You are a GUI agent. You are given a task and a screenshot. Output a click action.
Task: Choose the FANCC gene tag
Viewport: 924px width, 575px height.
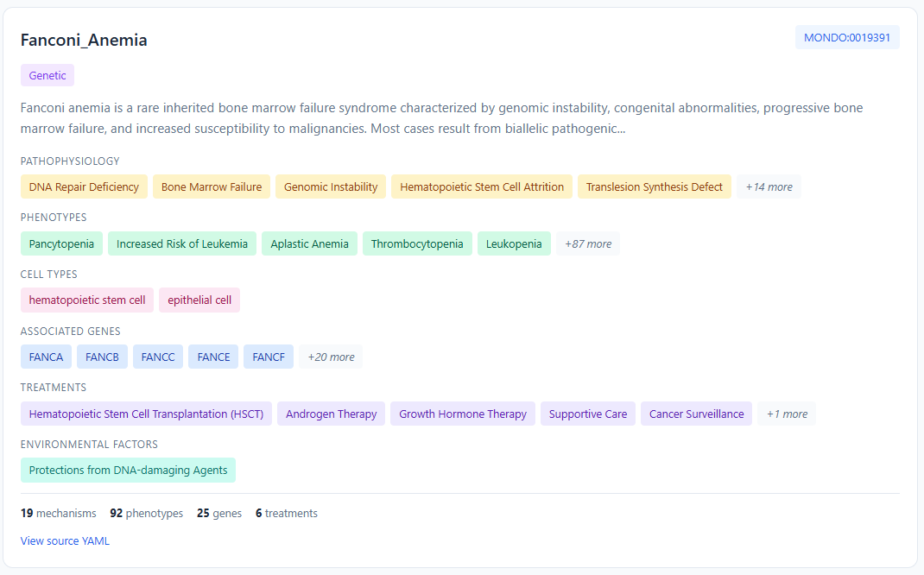(x=158, y=357)
